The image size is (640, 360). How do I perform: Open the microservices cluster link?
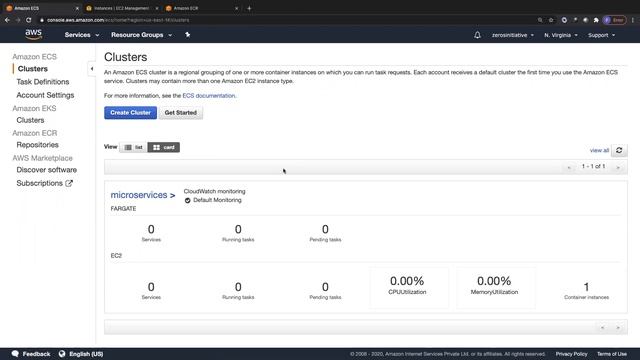139,195
